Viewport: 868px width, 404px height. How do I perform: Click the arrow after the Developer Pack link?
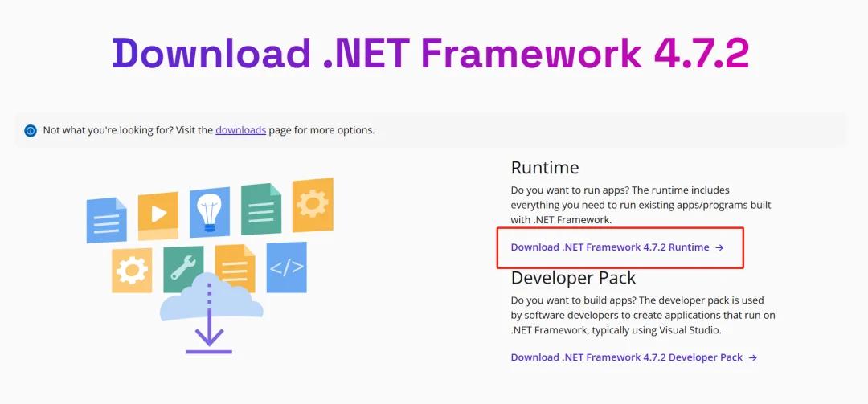click(x=753, y=357)
